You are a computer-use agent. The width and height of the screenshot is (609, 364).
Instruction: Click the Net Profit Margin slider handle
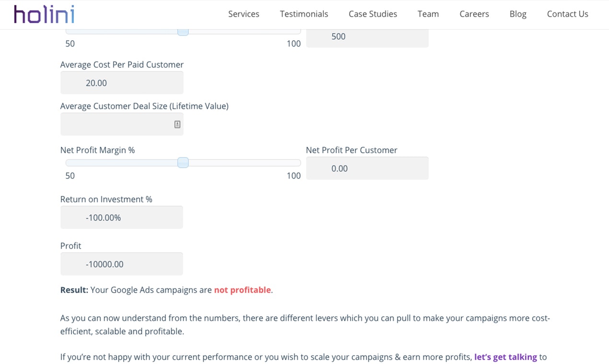[183, 163]
